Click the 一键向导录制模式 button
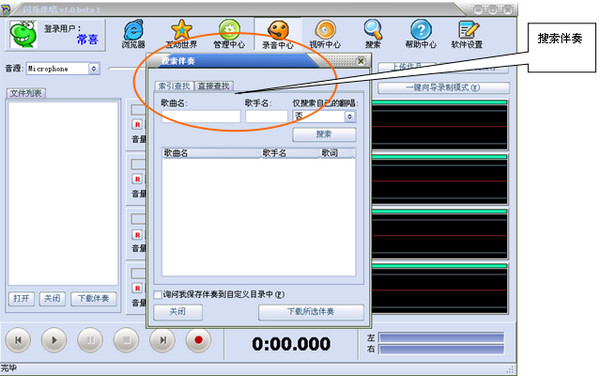This screenshot has width=600, height=376. point(443,88)
